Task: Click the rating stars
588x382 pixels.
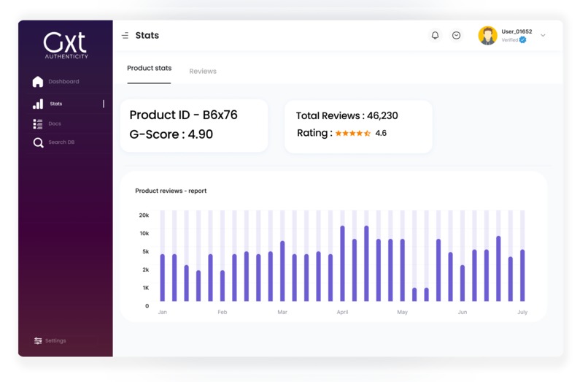Action: pos(353,133)
